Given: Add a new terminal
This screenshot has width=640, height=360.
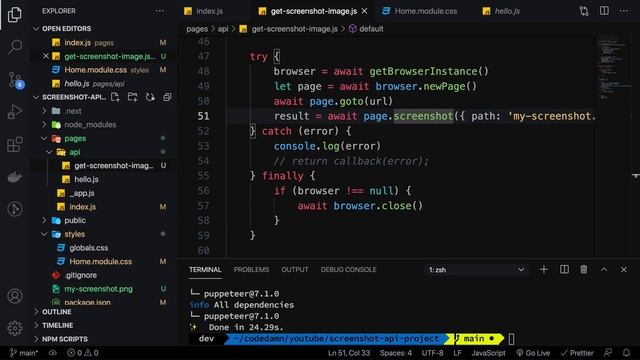Looking at the screenshot, I should (x=544, y=269).
